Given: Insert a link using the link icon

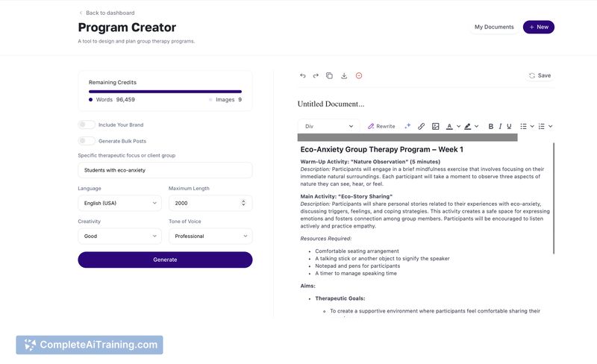Looking at the screenshot, I should click(422, 126).
